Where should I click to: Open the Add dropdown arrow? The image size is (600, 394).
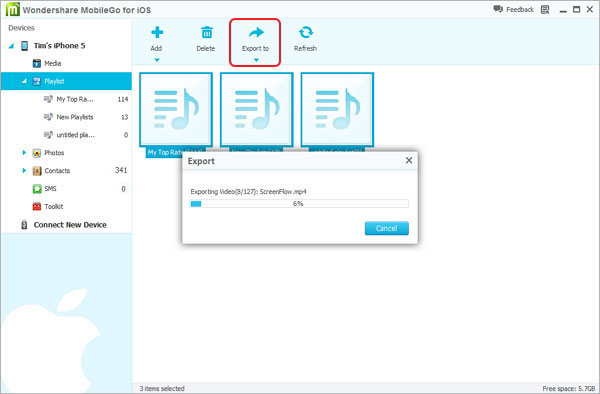tap(157, 60)
